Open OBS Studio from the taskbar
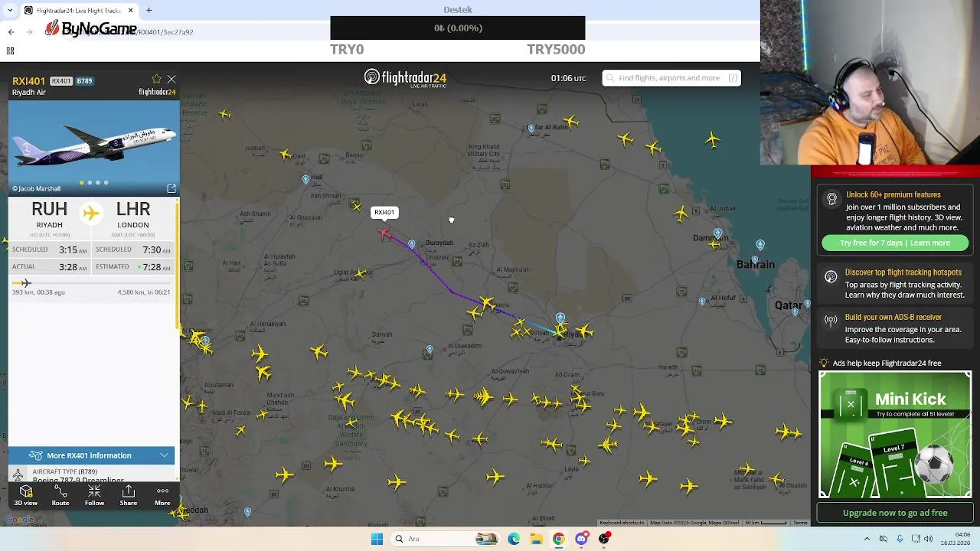The width and height of the screenshot is (980, 551). [604, 539]
